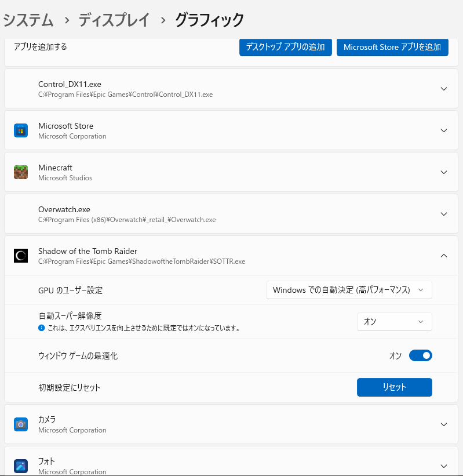Select the Overwatch.exe title text
Image resolution: width=463 pixels, height=476 pixels.
click(x=64, y=209)
